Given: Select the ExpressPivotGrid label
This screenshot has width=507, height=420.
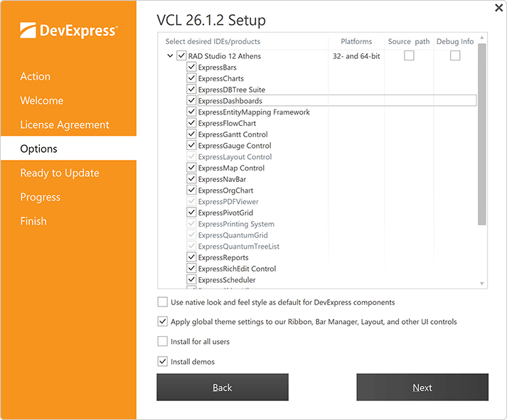Looking at the screenshot, I should click(225, 213).
